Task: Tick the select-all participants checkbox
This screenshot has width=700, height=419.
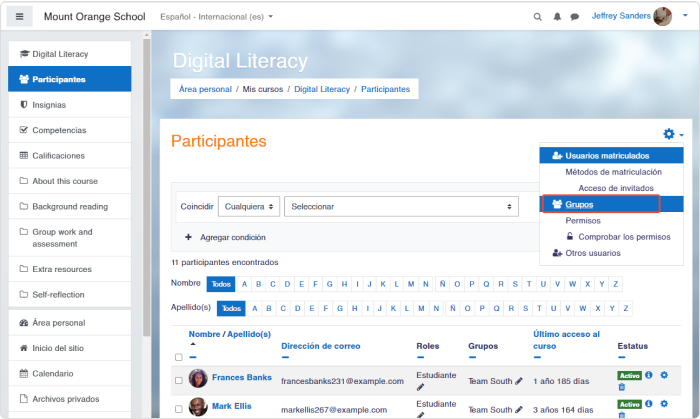Action: coord(179,357)
